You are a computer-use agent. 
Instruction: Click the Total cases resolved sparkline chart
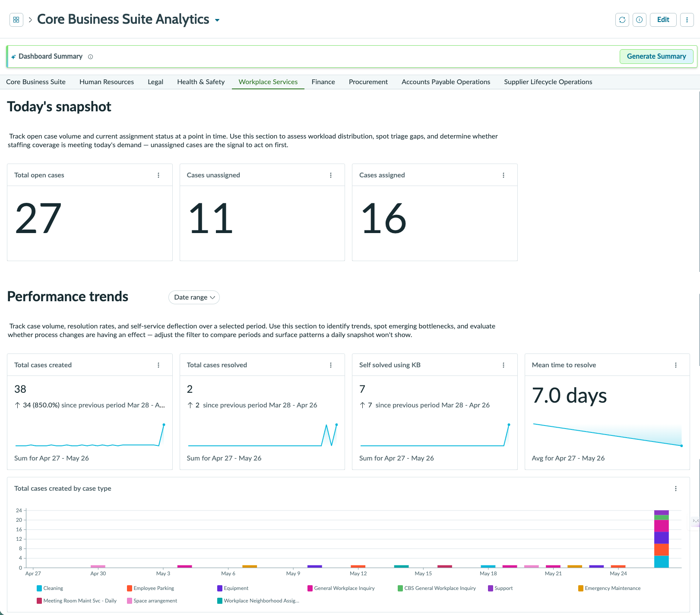262,435
